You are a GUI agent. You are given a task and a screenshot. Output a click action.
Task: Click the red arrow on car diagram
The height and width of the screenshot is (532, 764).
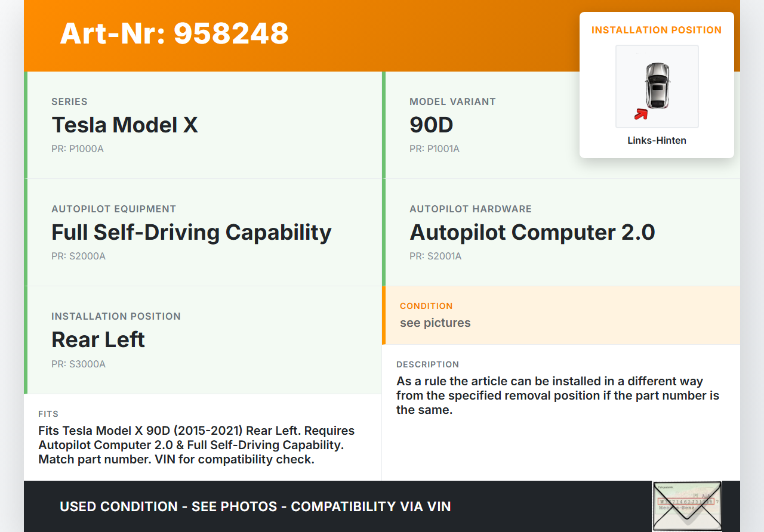(641, 114)
